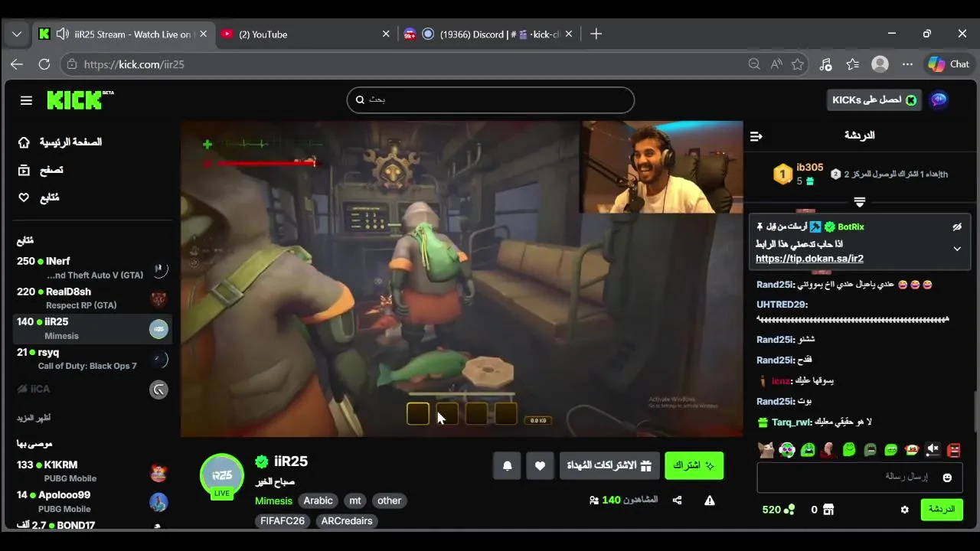Open a new browser tab
This screenshot has height=551, width=980.
click(x=596, y=34)
